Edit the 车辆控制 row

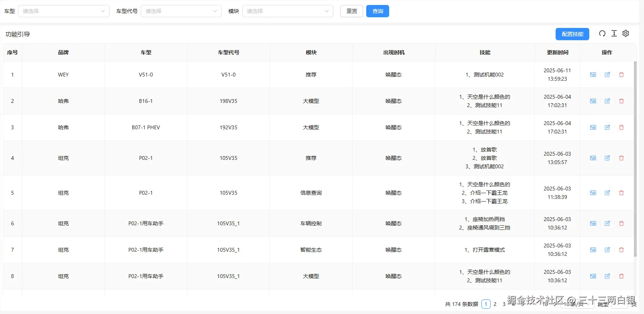(x=607, y=223)
